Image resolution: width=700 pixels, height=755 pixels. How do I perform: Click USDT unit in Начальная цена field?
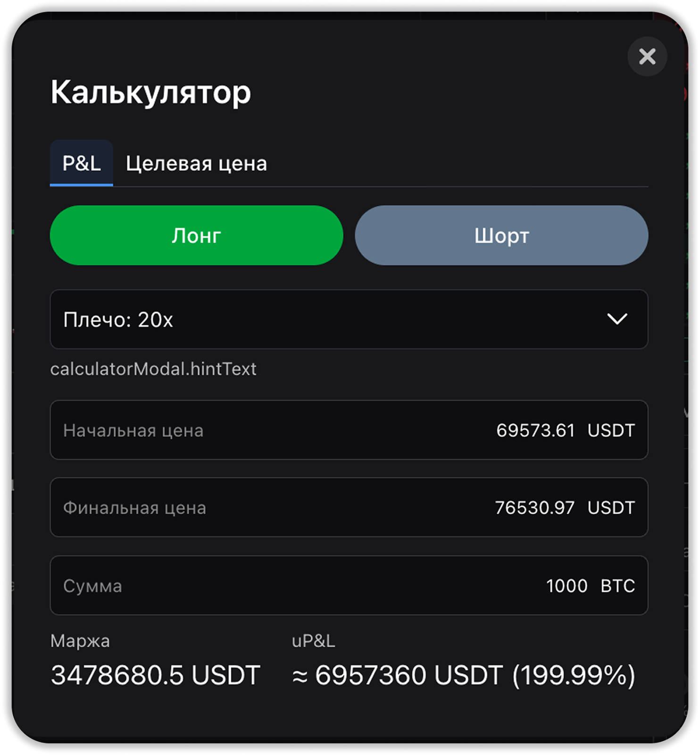[x=611, y=430]
